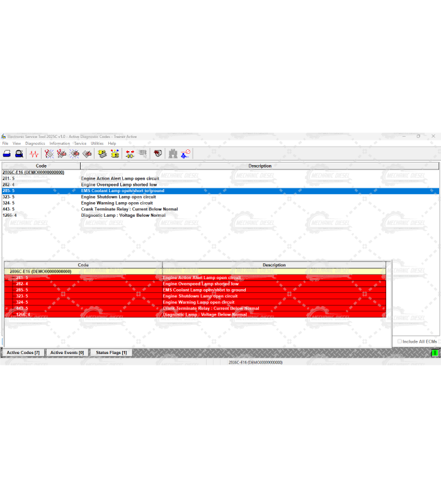
Task: Click the Description column header in upper table
Action: [x=260, y=166]
